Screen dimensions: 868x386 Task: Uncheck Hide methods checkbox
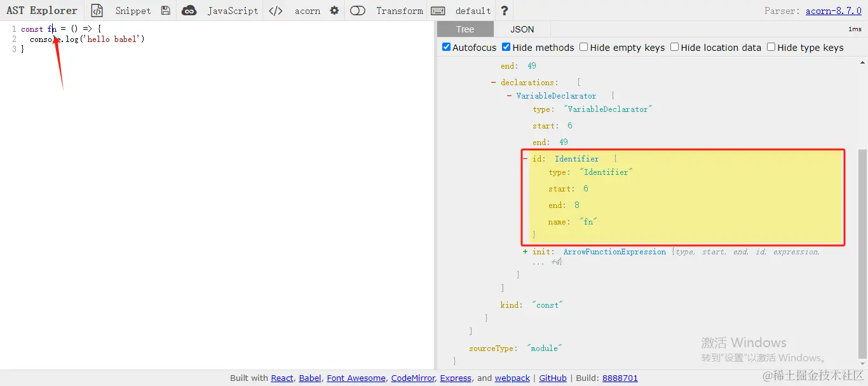[x=506, y=47]
